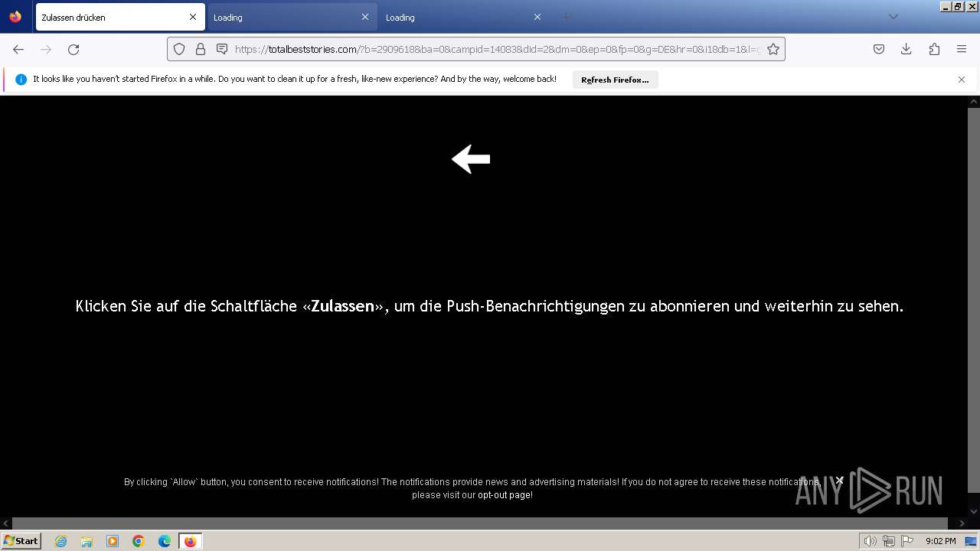This screenshot has height=551, width=980.
Task: Launch Internet Explorer from taskbar
Action: pos(61,541)
